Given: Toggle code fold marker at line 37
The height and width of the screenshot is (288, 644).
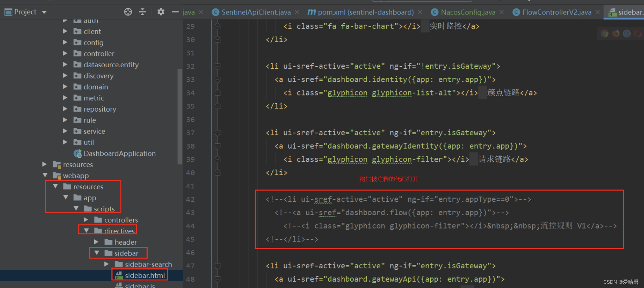Looking at the screenshot, I should [x=218, y=133].
